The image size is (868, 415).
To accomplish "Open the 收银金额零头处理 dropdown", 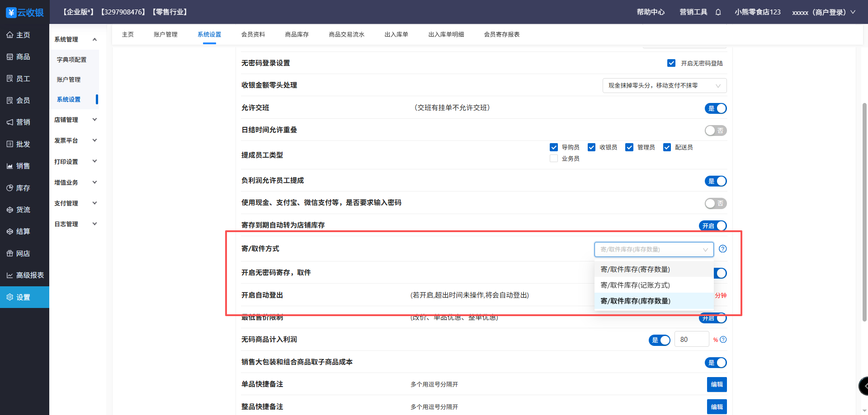I will (x=664, y=86).
